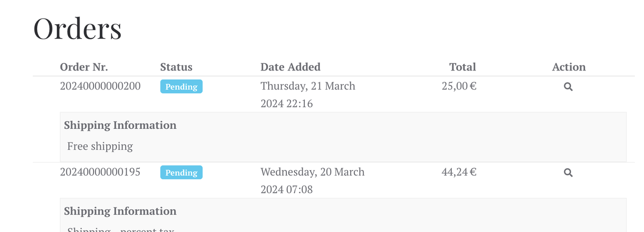Viewport: 644px width, 232px height.
Task: Click the Action column header
Action: [569, 67]
